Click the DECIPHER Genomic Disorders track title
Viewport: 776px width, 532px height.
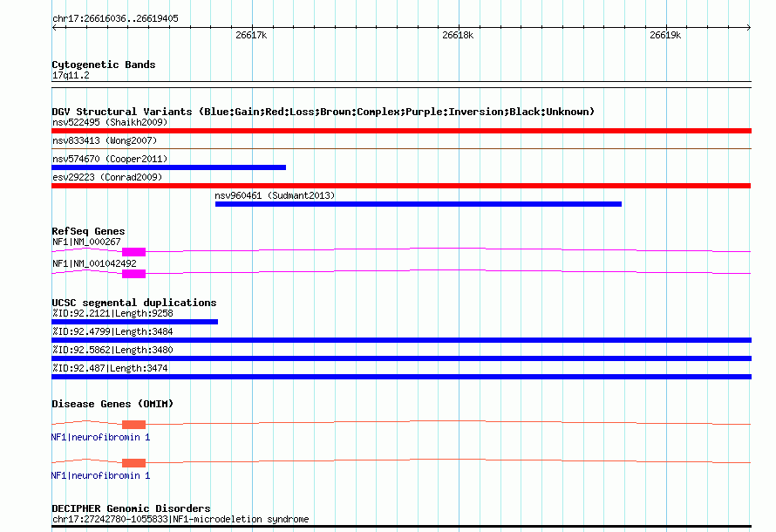pos(131,508)
